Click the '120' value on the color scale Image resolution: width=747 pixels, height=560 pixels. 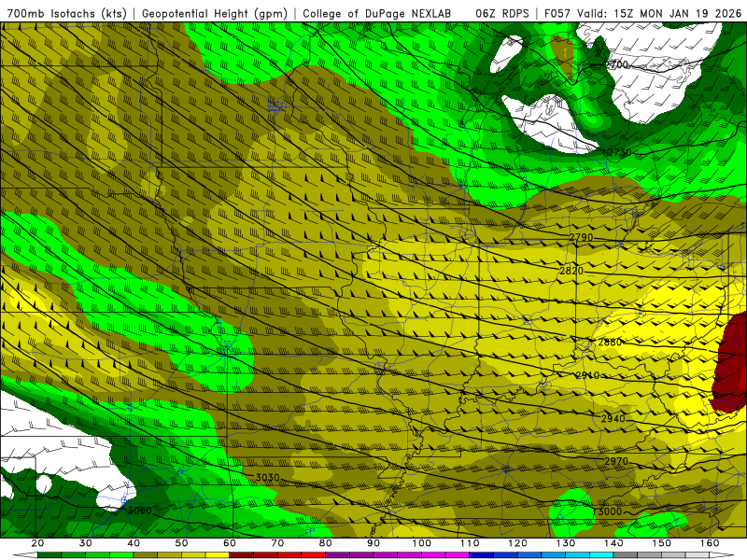point(518,543)
